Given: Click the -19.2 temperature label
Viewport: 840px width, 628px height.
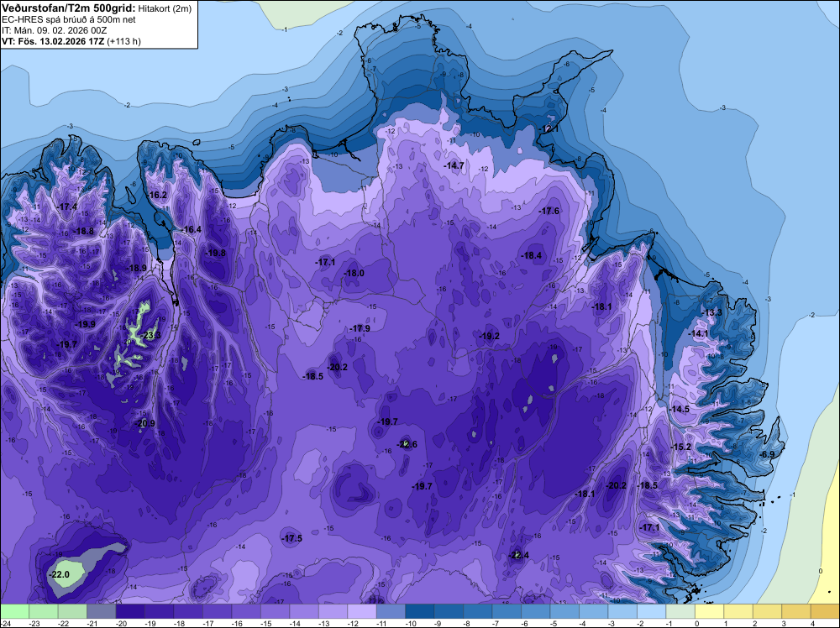Looking at the screenshot, I should pyautogui.click(x=489, y=336).
